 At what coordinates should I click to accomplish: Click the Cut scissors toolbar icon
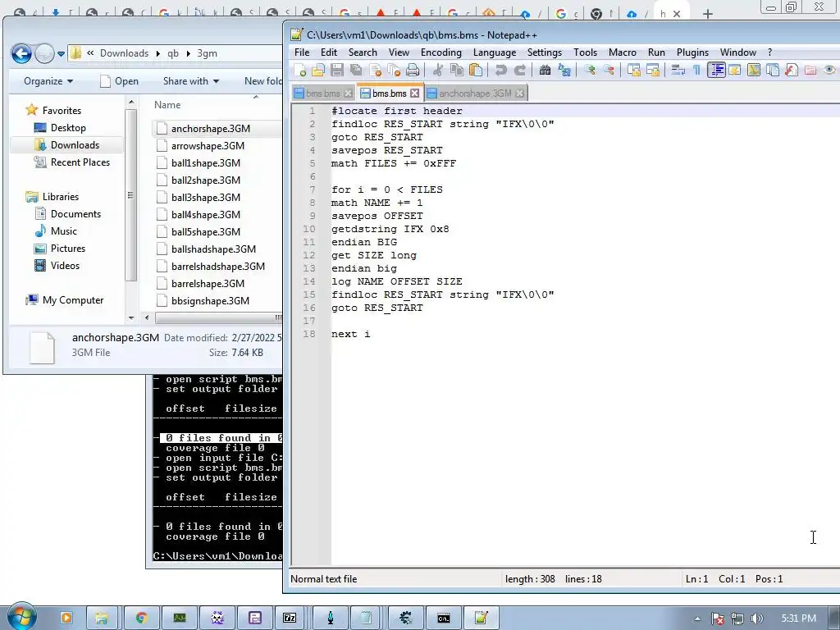click(x=438, y=71)
